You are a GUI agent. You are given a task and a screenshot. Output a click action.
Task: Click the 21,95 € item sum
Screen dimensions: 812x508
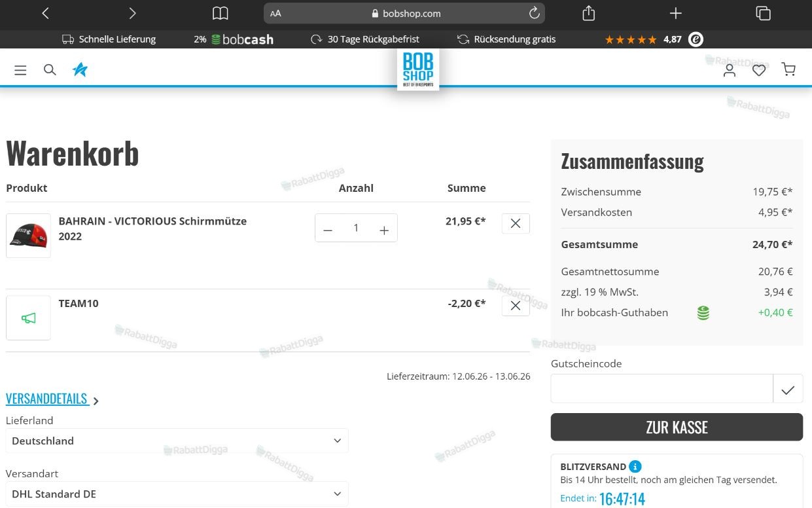tap(465, 221)
